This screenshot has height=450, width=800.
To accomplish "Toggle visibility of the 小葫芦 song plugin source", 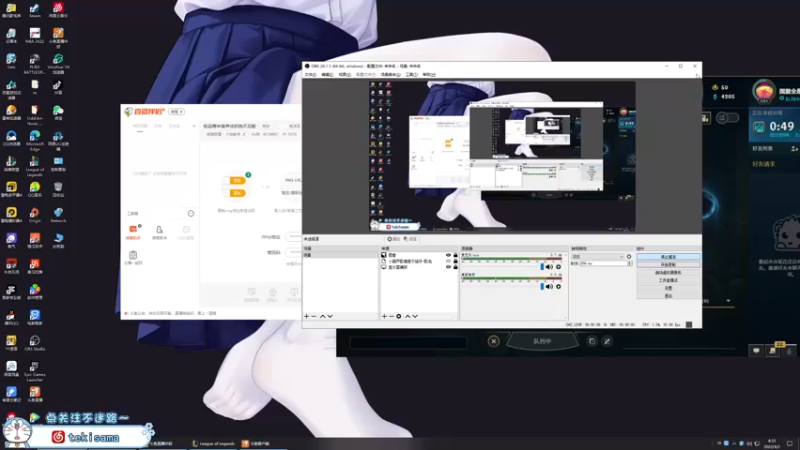I will [448, 261].
